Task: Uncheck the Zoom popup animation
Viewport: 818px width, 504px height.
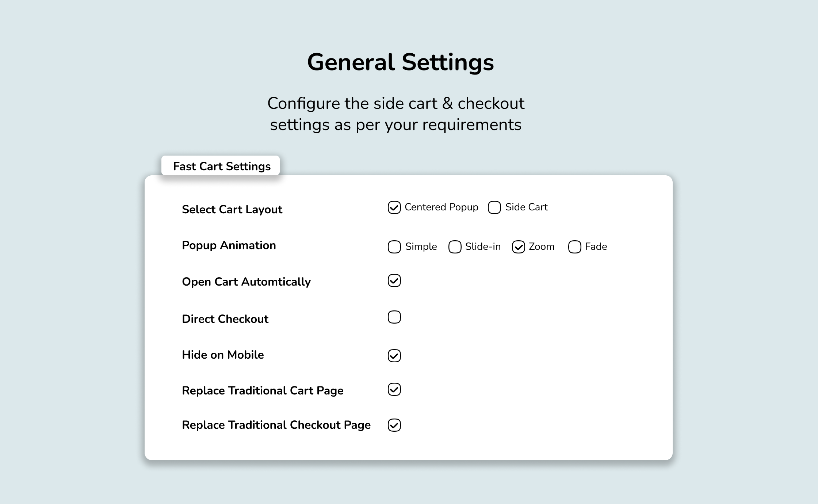Action: pos(519,247)
